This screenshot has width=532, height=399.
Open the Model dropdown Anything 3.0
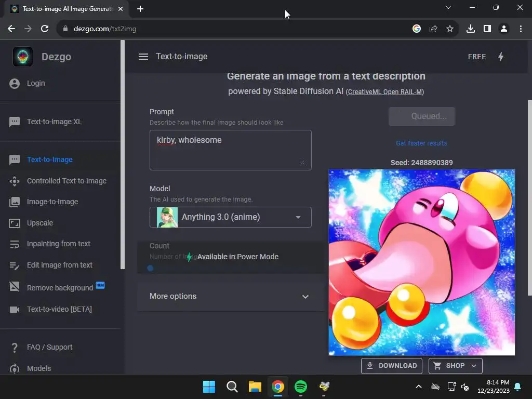[x=230, y=217]
